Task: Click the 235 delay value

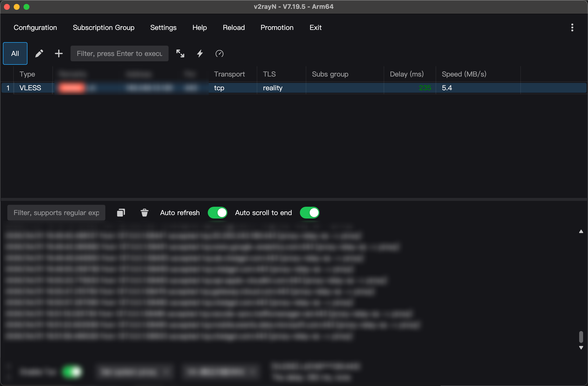Action: 425,88
